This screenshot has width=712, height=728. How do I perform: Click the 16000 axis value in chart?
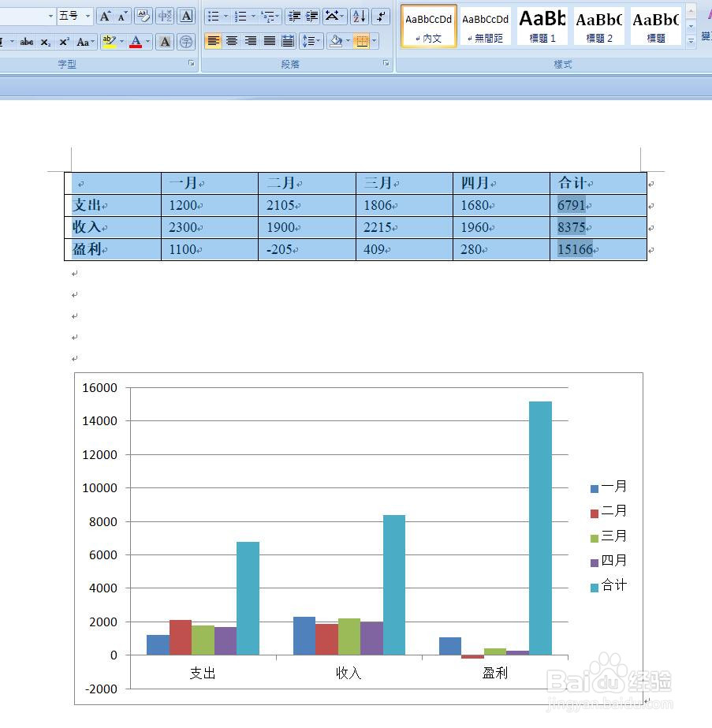(100, 388)
